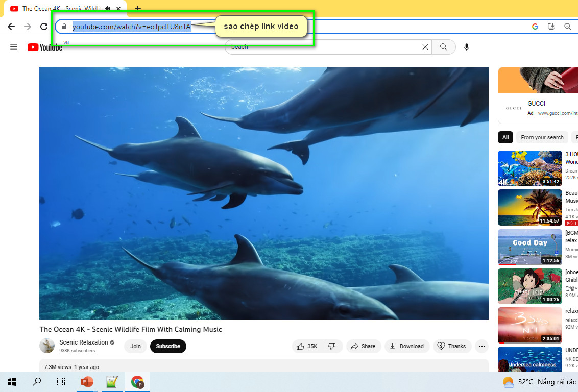
Task: Click the Join button
Action: tap(135, 346)
